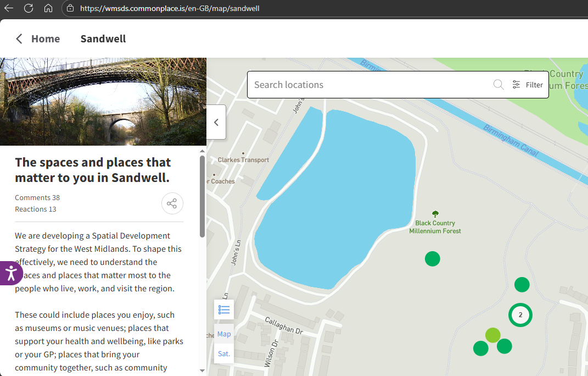Screen dimensions: 588x376
Task: Select the Sandwell page title
Action: pos(103,38)
